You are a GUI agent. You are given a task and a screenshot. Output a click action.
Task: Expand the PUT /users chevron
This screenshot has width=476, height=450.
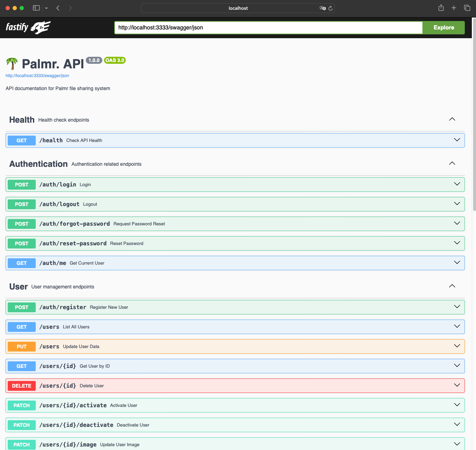[x=457, y=346]
